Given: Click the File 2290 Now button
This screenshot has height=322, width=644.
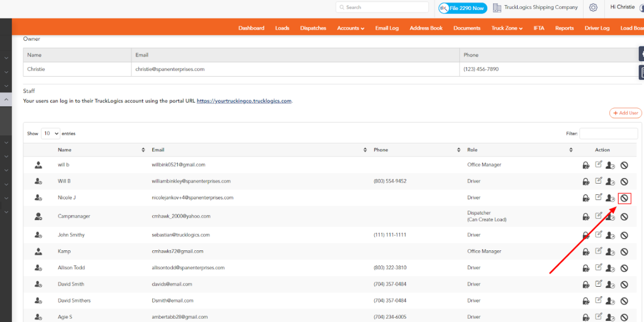Looking at the screenshot, I should 463,8.
